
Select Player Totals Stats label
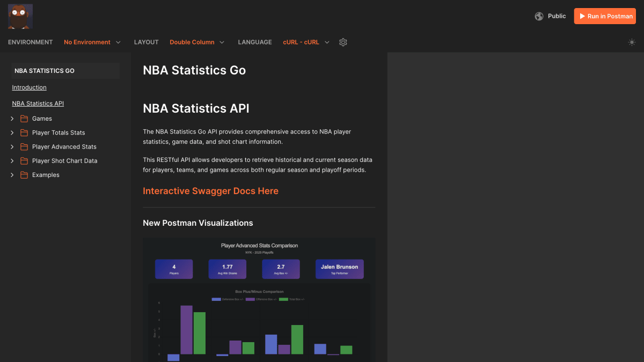coord(58,132)
